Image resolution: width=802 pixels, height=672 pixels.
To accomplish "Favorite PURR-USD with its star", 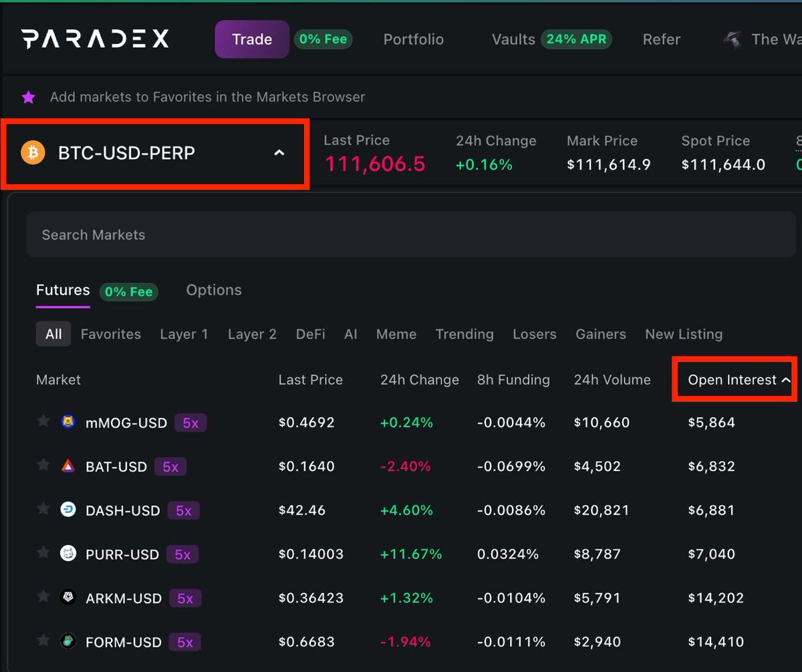I will pos(43,552).
